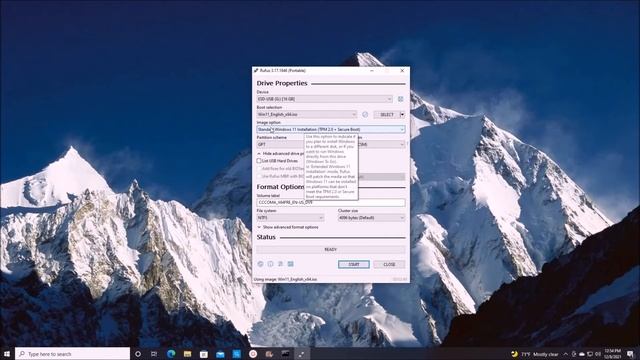The height and width of the screenshot is (360, 640).
Task: Click the checksum checkmark icon beside Boot selection
Action: point(365,115)
